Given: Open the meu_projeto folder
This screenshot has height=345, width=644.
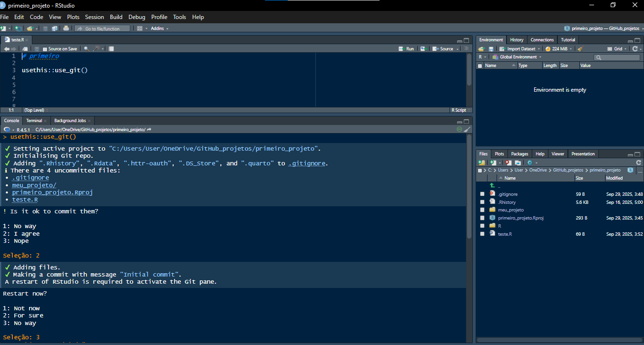Looking at the screenshot, I should pyautogui.click(x=510, y=210).
